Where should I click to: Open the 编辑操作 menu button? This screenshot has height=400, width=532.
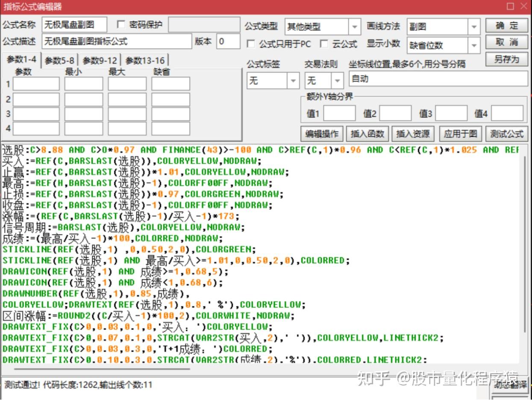(322, 134)
